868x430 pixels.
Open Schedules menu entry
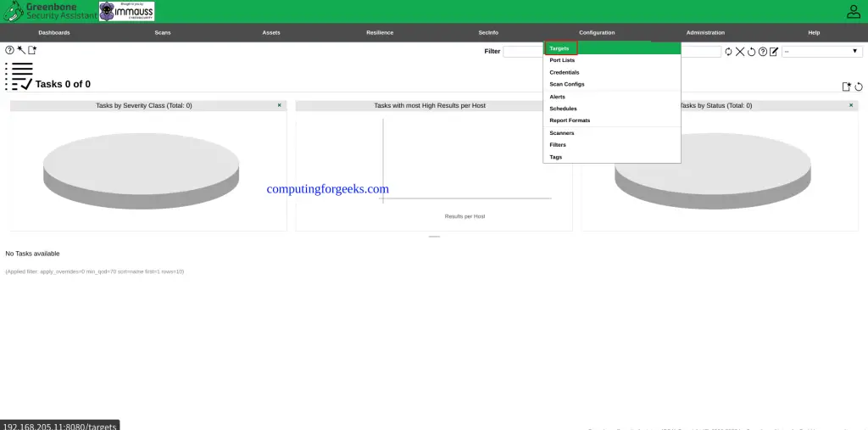tap(612, 109)
